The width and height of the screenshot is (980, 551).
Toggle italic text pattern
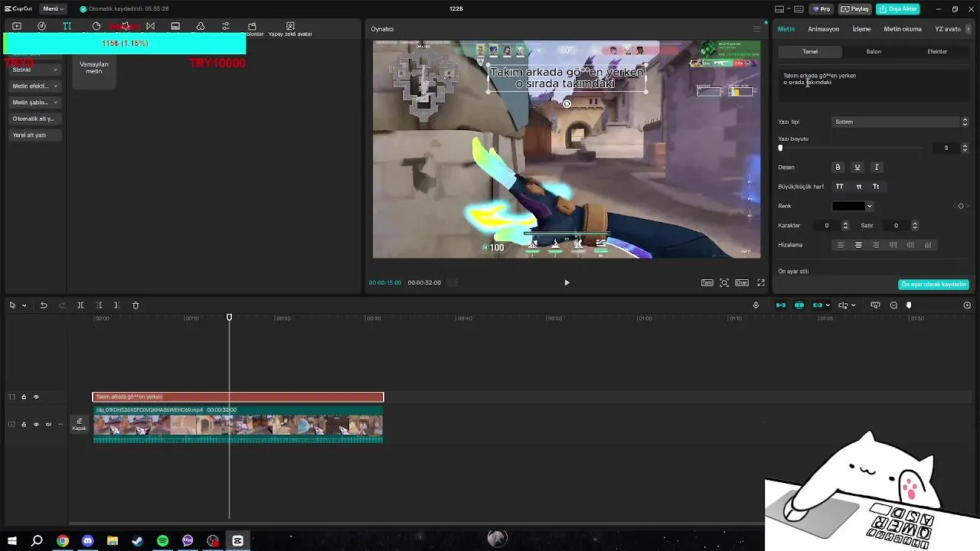point(877,167)
